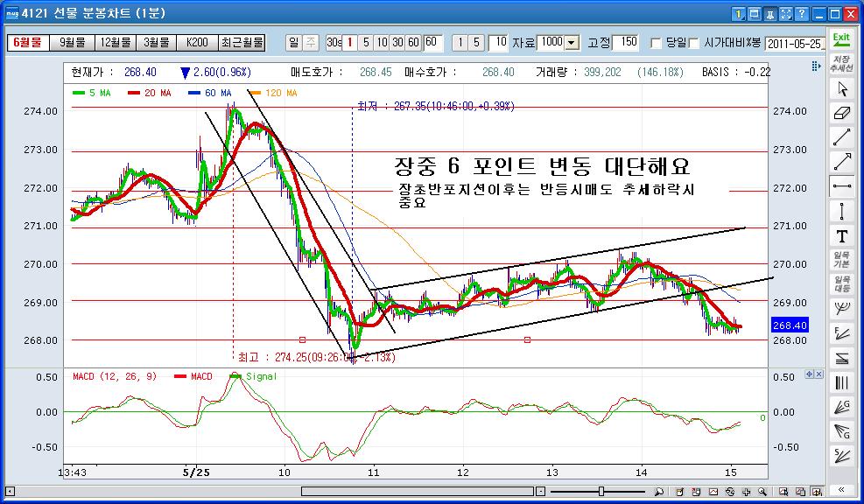Select the diagonal trend line tool
Image resolution: width=864 pixels, height=504 pixels.
point(842,137)
